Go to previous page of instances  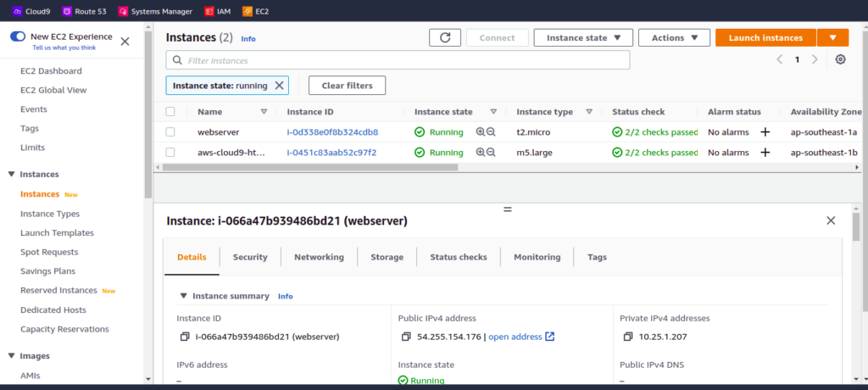(780, 59)
